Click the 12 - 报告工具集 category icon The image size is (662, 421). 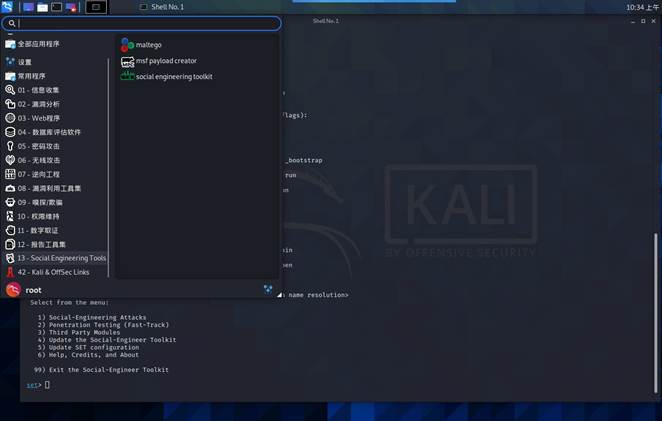[x=10, y=244]
